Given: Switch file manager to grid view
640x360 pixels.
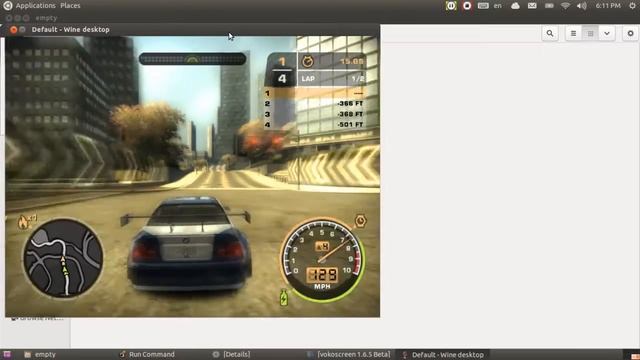Looking at the screenshot, I should 590,33.
